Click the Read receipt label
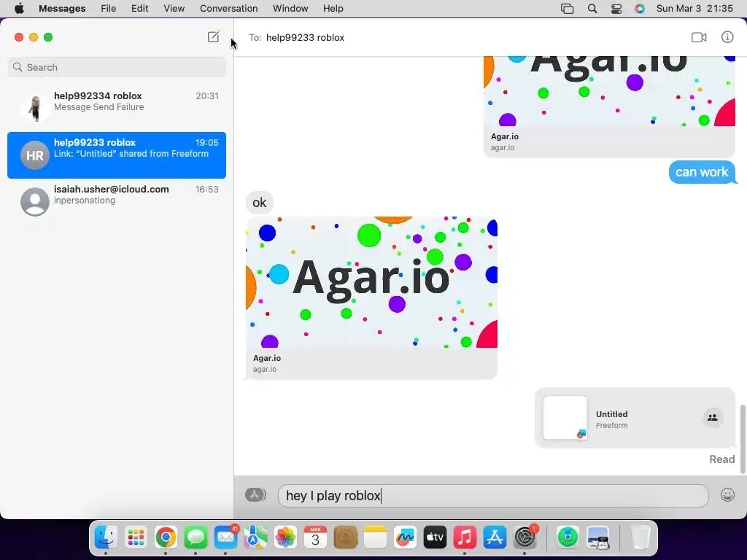 point(721,459)
